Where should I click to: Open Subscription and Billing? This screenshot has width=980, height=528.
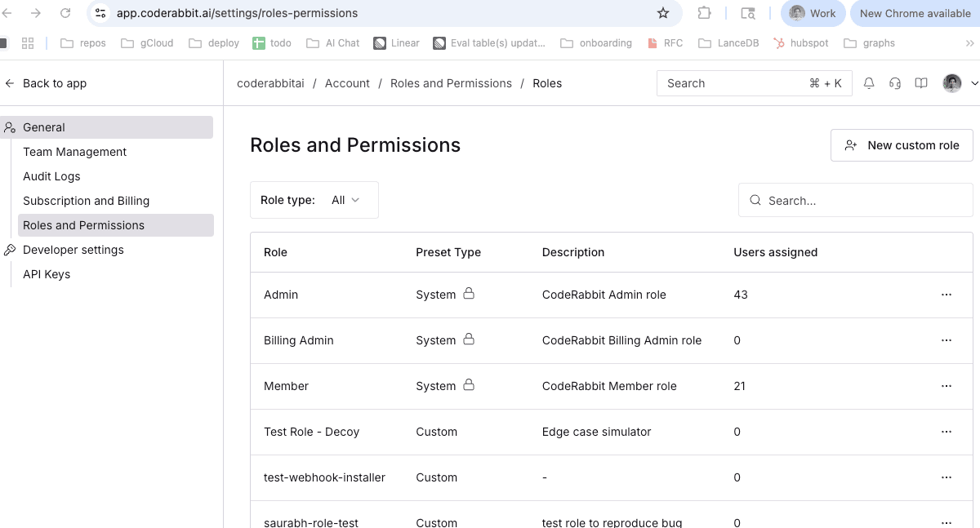click(86, 201)
